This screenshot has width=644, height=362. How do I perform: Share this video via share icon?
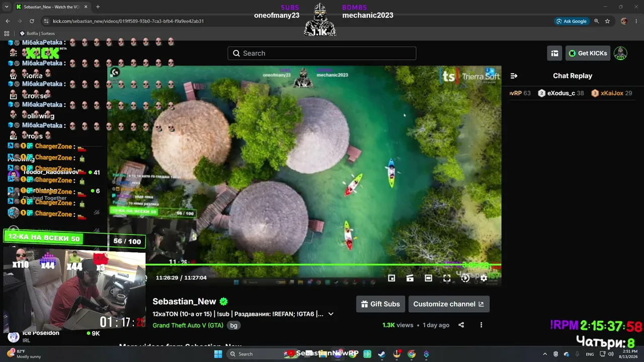461,325
